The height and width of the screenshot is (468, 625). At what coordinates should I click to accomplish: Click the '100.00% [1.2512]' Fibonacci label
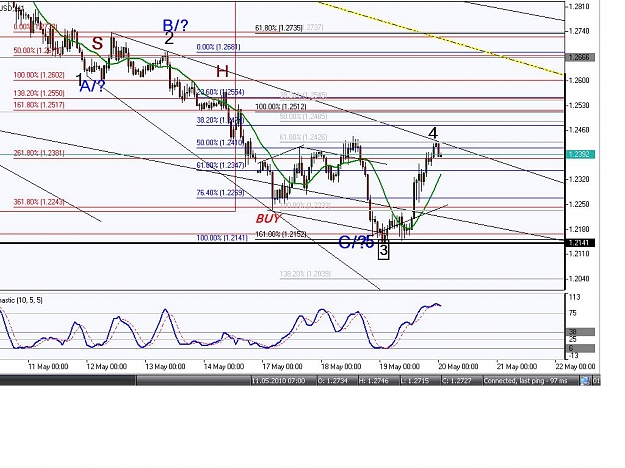(x=281, y=107)
